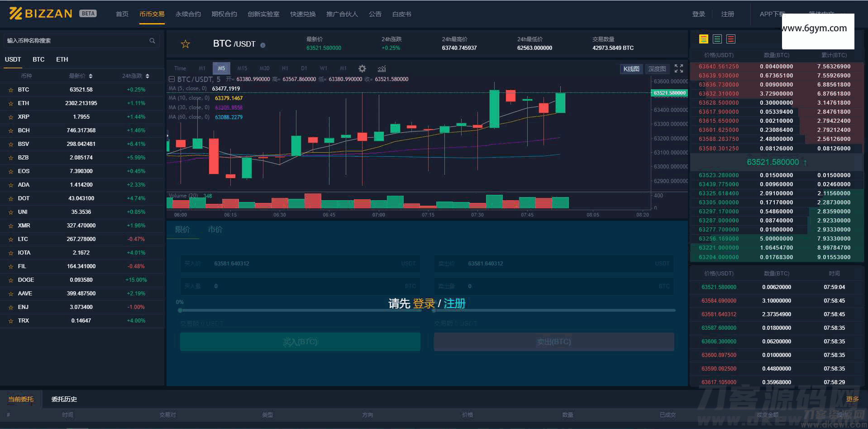Collapse the BTC/USDT chart legend
The image size is (868, 429).
click(172, 79)
